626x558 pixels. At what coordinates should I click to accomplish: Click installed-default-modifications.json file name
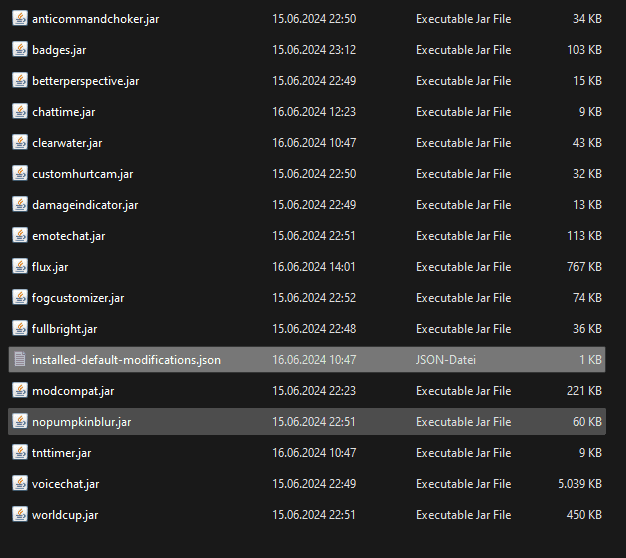pos(126,360)
